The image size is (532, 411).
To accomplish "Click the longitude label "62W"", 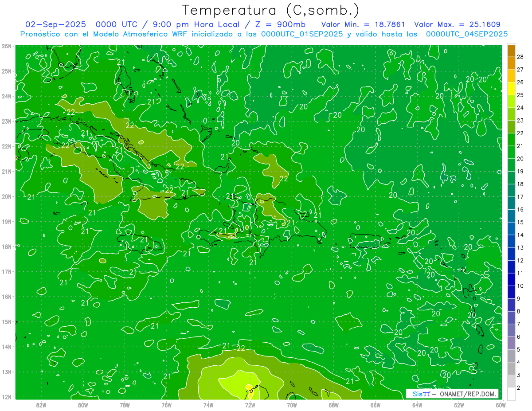I will point(459,404).
